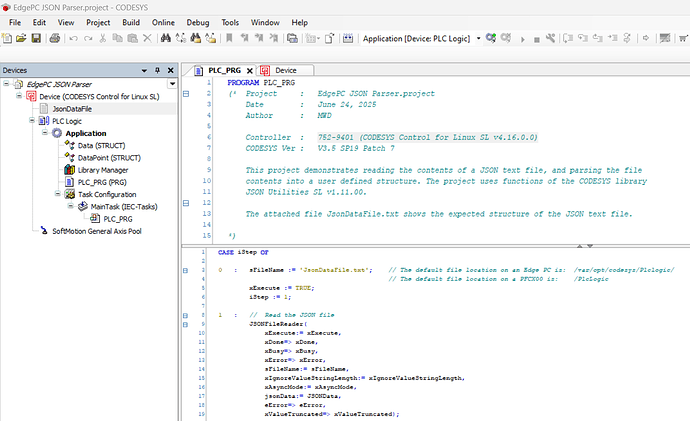Save the project with the floppy icon

36,38
